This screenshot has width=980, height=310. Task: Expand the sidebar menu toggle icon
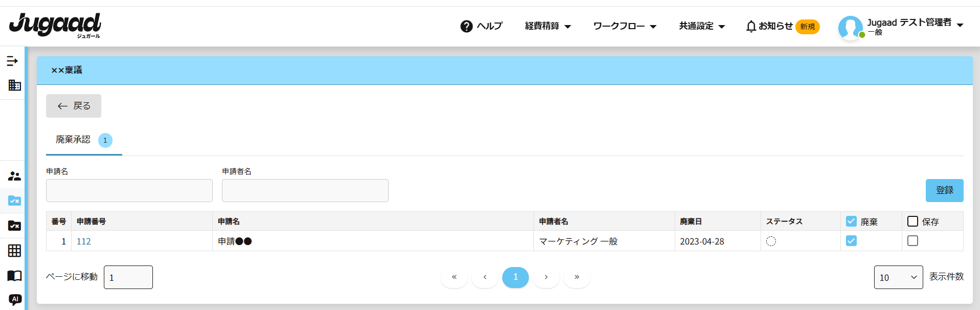coord(12,61)
